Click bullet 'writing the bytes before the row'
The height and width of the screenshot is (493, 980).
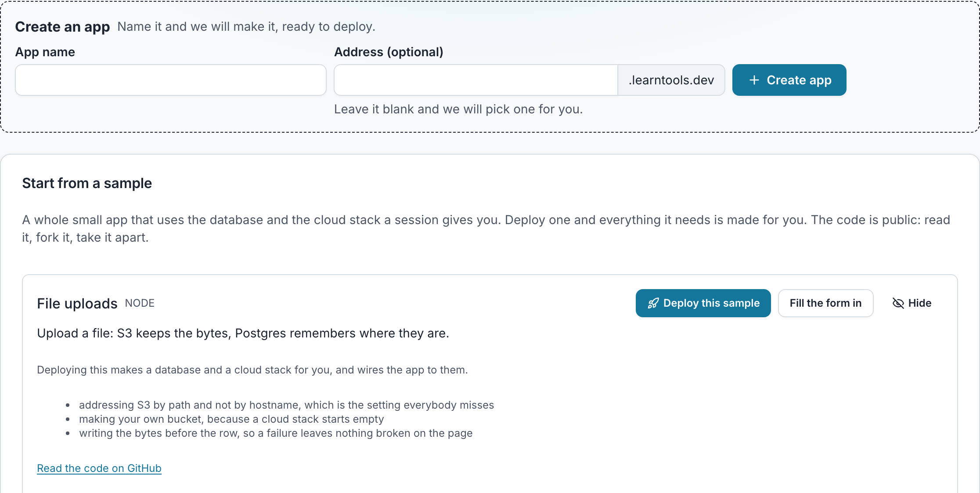(276, 433)
